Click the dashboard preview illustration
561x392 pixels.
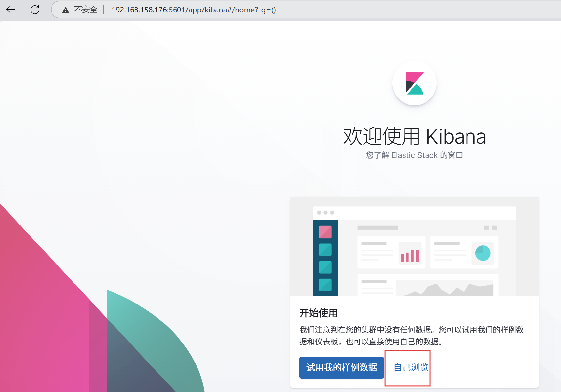pos(414,247)
